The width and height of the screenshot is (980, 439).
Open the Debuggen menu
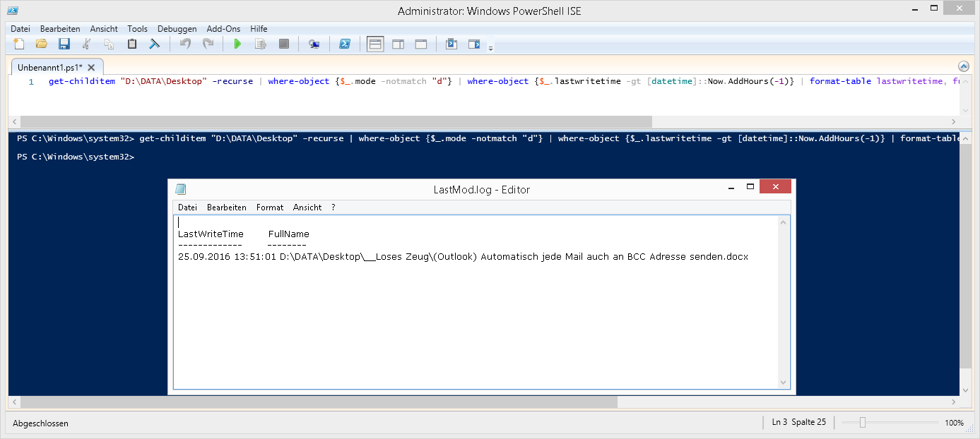tap(177, 29)
